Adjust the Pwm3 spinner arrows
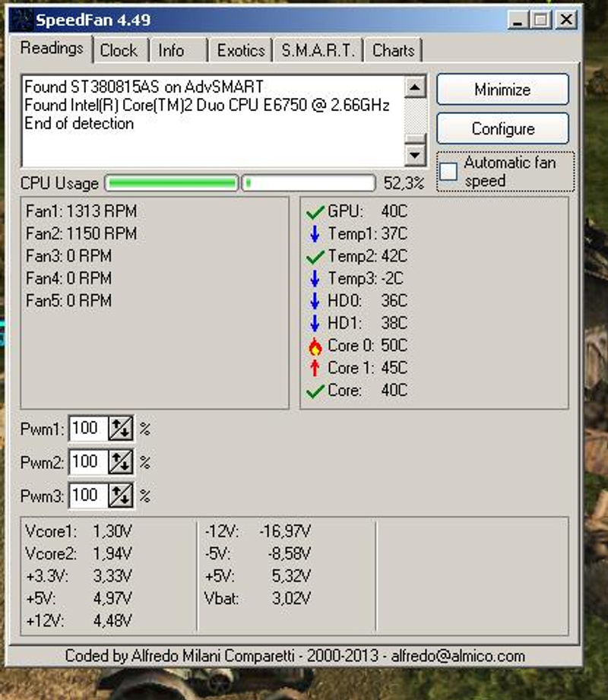The image size is (608, 700). click(121, 496)
